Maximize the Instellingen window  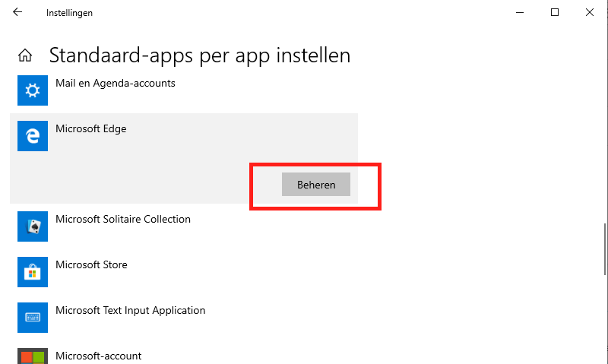coord(555,12)
